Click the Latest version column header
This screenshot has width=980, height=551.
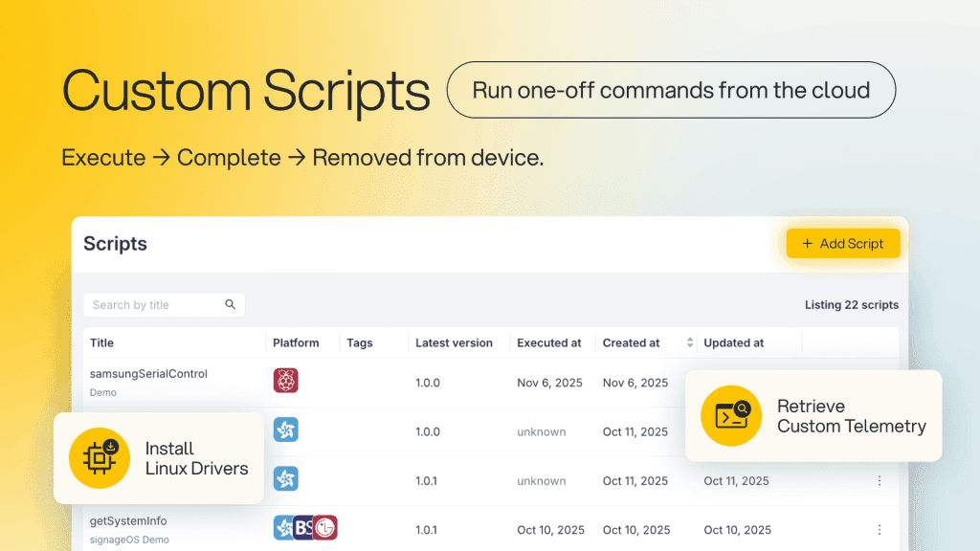[454, 342]
